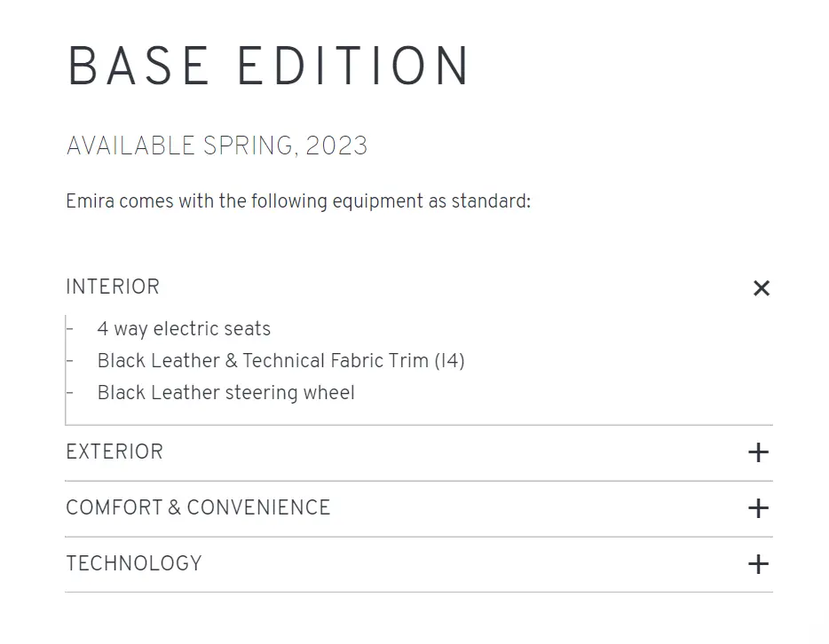Screen dimensions: 829x644
Task: Click the 'AVAILABLE SPRING, 2023' subtitle
Action: pyautogui.click(x=217, y=146)
